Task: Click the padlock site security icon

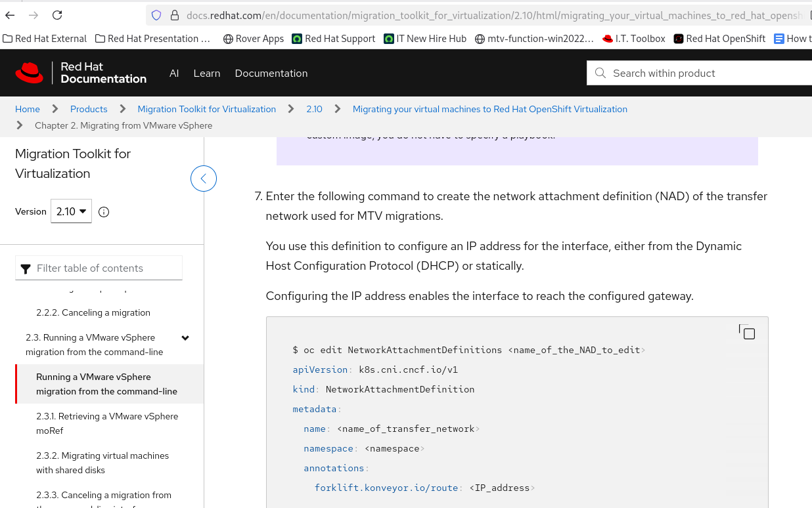Action: (x=174, y=15)
